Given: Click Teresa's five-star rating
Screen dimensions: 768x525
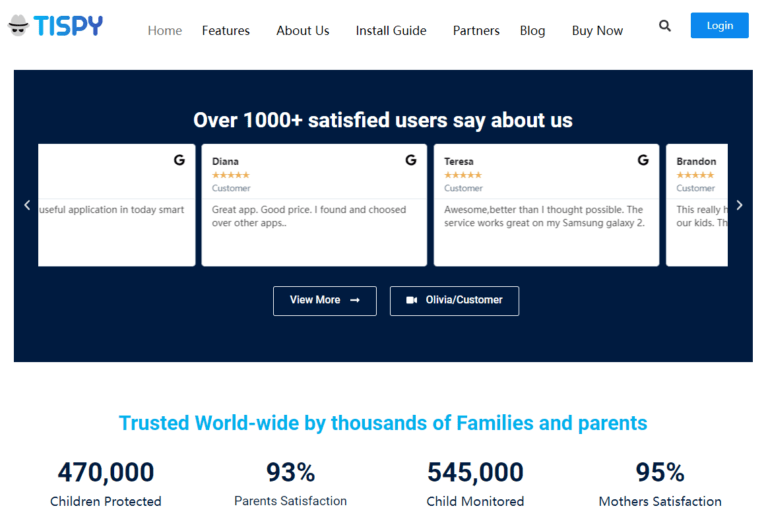Looking at the screenshot, I should (x=462, y=175).
